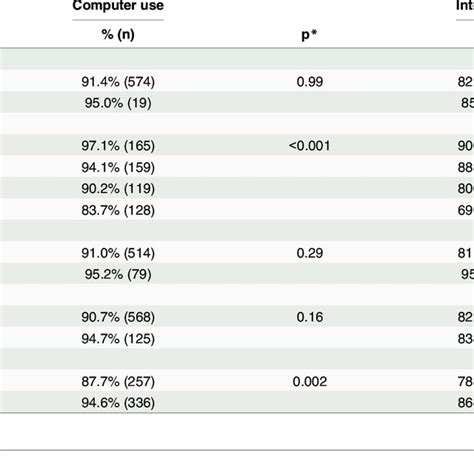Viewport: 474px width, 474px height.
Task: Select the 90.7% (568) cell
Action: tap(118, 317)
